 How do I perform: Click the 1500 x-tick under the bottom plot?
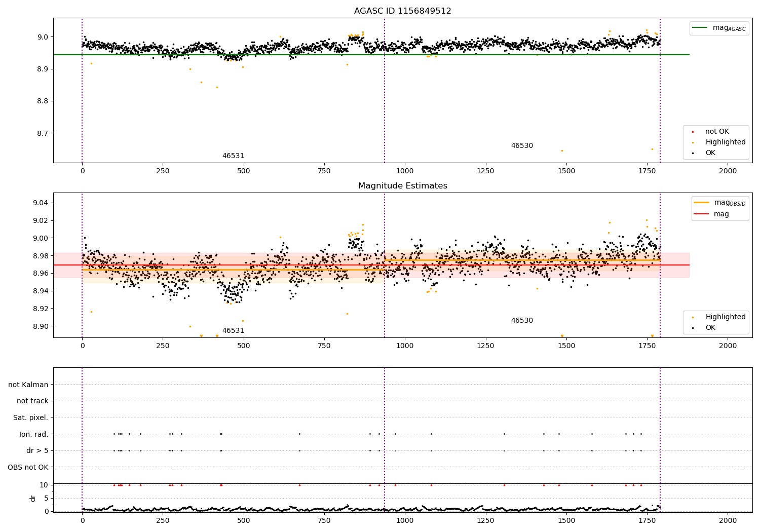tap(566, 520)
